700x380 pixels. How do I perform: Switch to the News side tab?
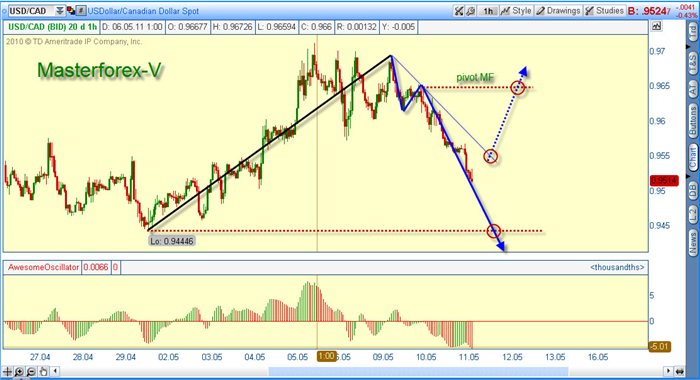[692, 242]
